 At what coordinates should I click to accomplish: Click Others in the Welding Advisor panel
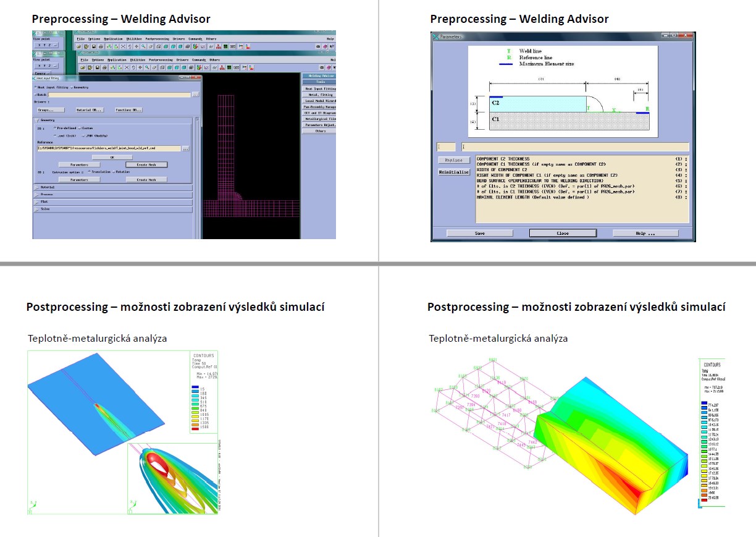[319, 131]
